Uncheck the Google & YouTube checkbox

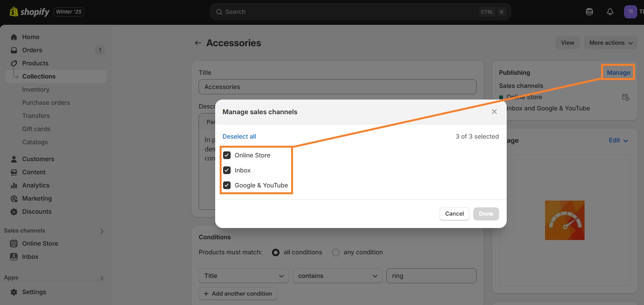[x=227, y=185]
